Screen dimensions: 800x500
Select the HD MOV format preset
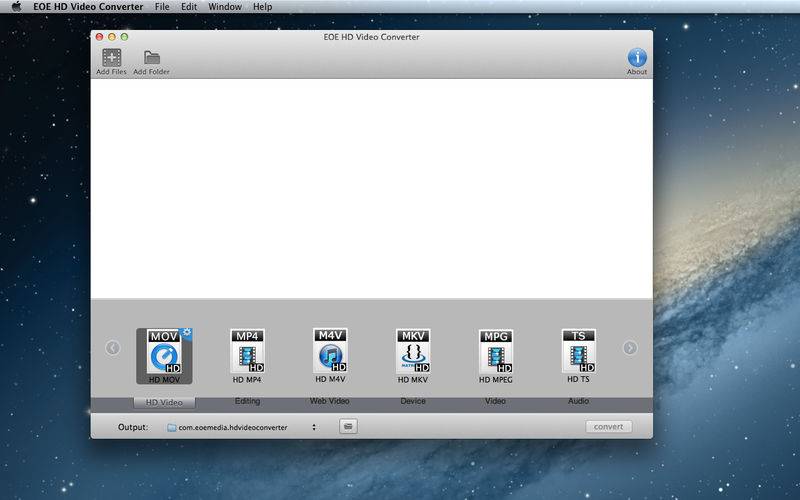(164, 356)
